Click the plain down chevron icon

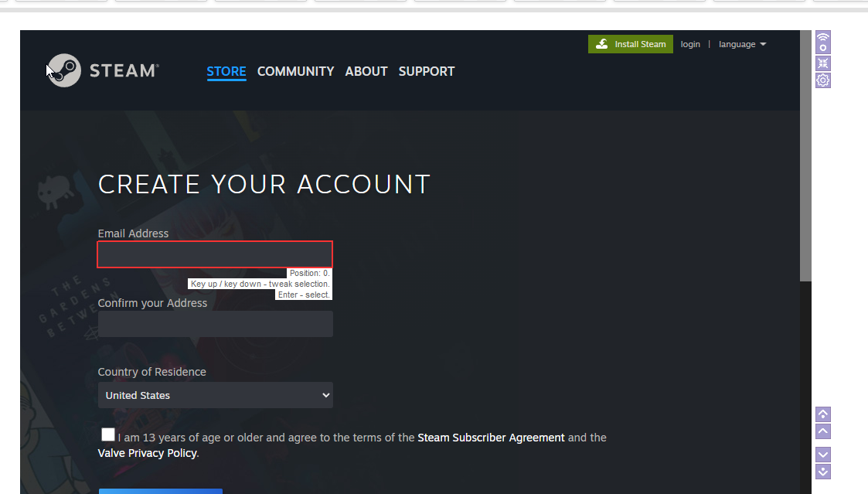pyautogui.click(x=823, y=455)
